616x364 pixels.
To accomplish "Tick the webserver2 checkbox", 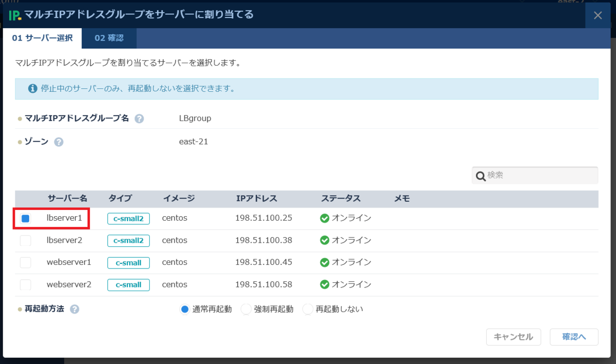I will [x=25, y=284].
